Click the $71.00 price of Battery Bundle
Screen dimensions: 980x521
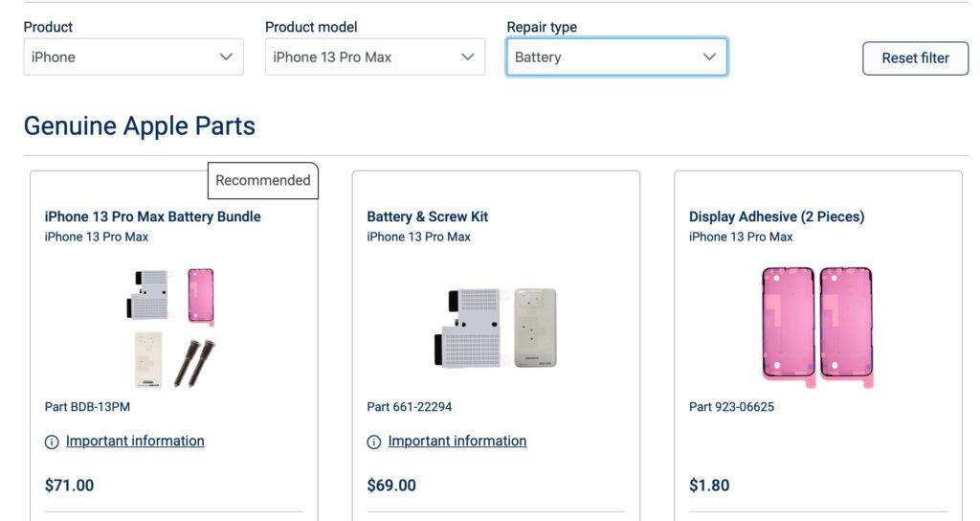coord(70,486)
